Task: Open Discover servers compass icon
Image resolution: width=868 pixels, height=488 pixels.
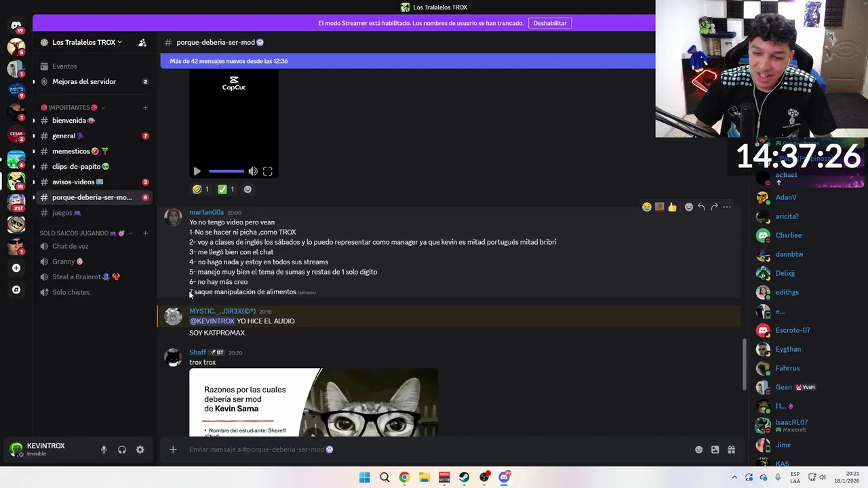Action: [x=16, y=289]
